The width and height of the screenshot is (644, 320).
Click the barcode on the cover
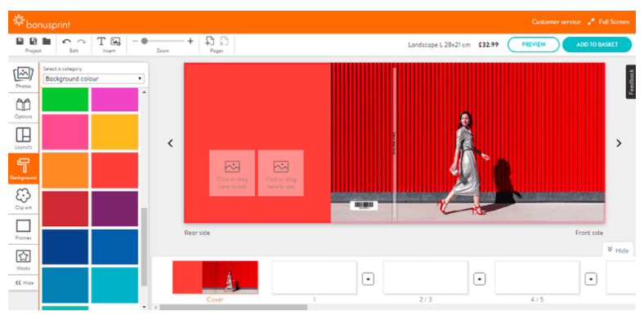pos(364,206)
